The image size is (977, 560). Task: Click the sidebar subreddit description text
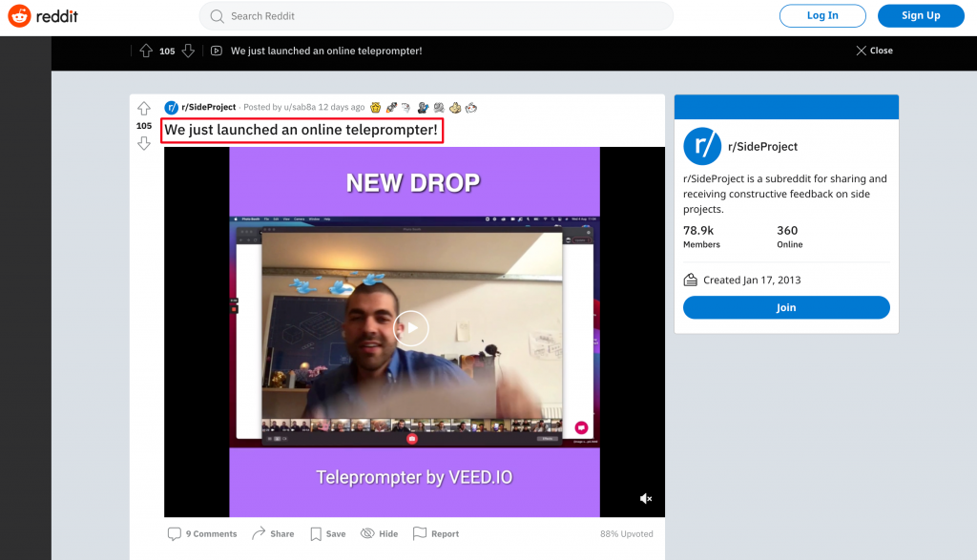point(785,194)
